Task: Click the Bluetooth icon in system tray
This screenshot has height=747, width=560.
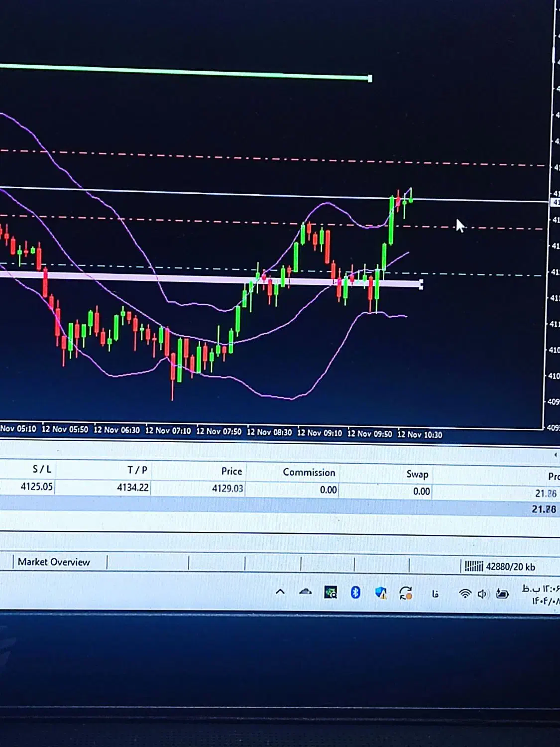Action: [355, 592]
